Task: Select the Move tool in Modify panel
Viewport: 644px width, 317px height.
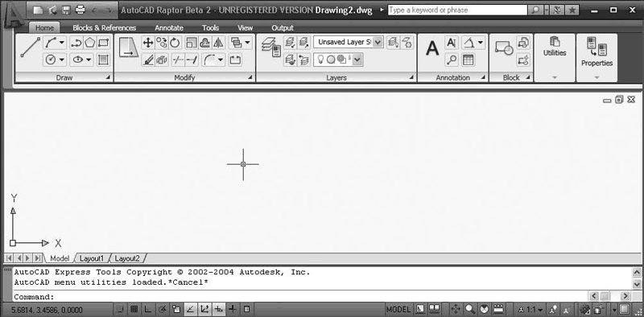Action: pyautogui.click(x=148, y=43)
